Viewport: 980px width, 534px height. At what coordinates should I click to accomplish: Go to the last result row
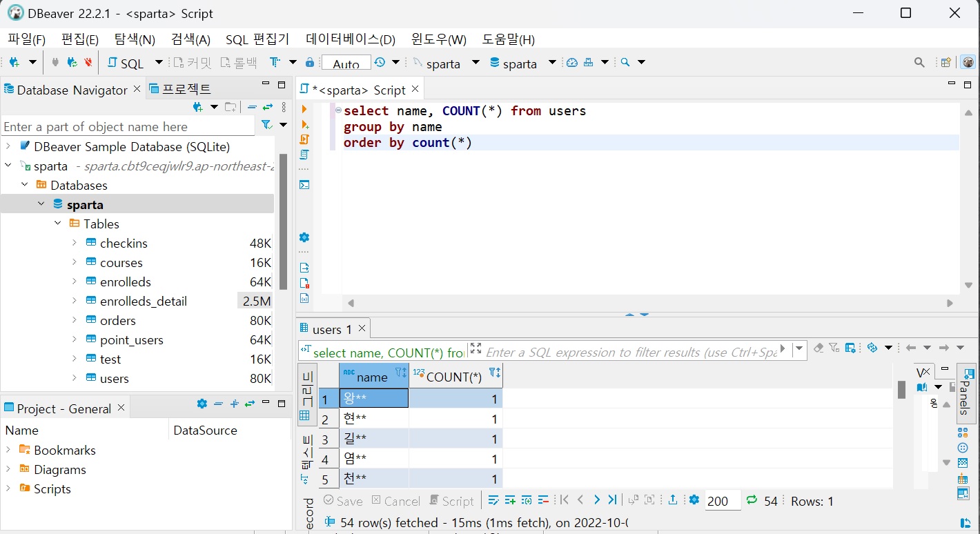[614, 500]
